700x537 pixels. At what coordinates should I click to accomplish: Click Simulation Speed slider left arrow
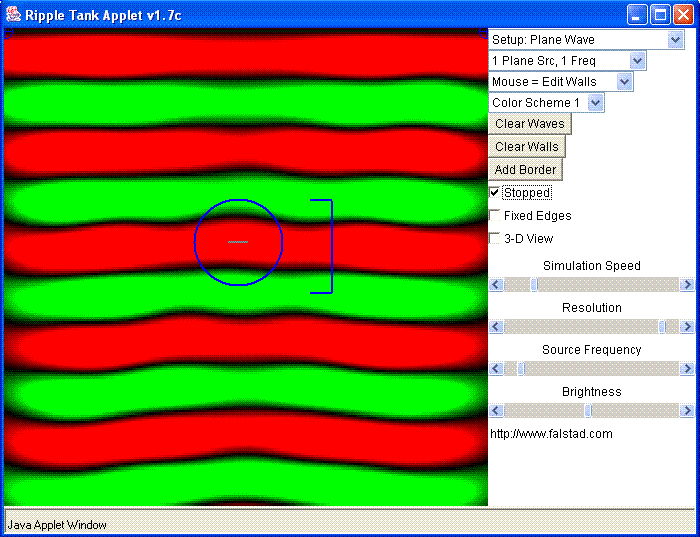pos(496,284)
